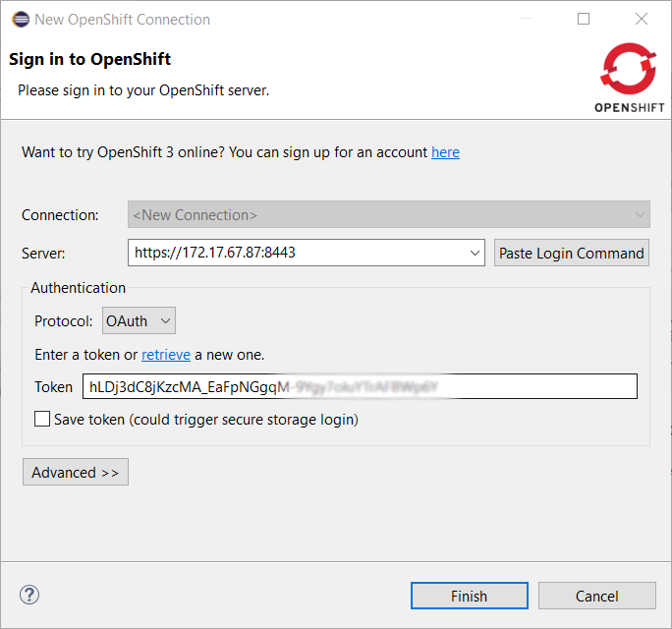Screen dimensions: 672x629
Task: Click the Eclipse icon in the title bar
Action: [20, 19]
